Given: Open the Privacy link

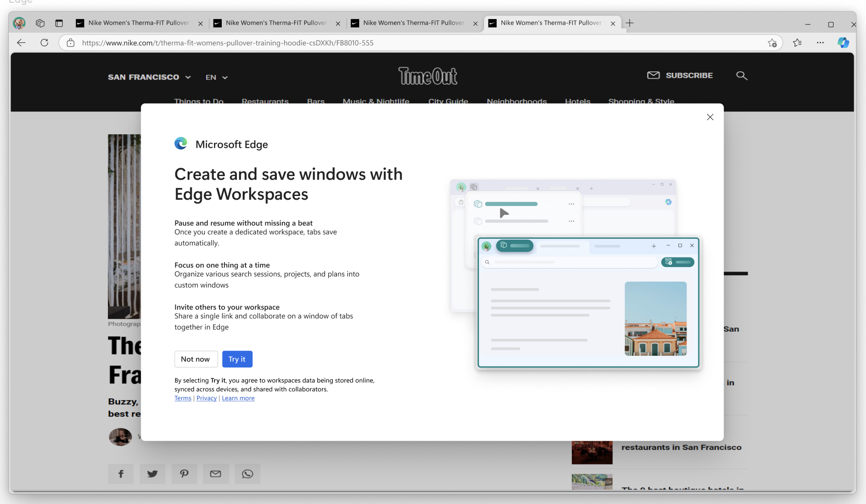Looking at the screenshot, I should [207, 398].
